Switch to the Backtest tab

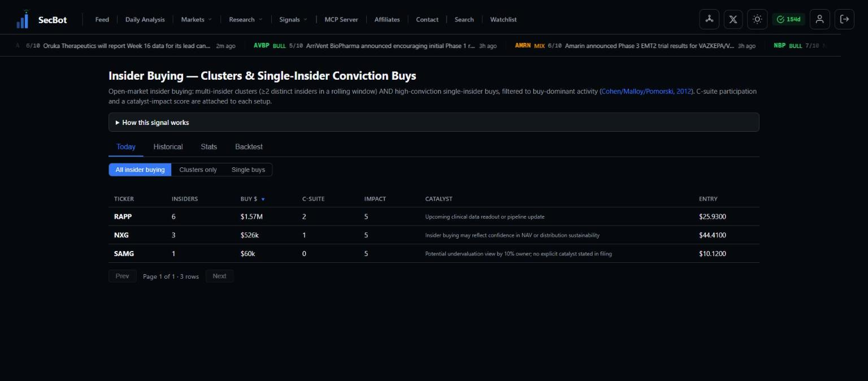pyautogui.click(x=249, y=146)
